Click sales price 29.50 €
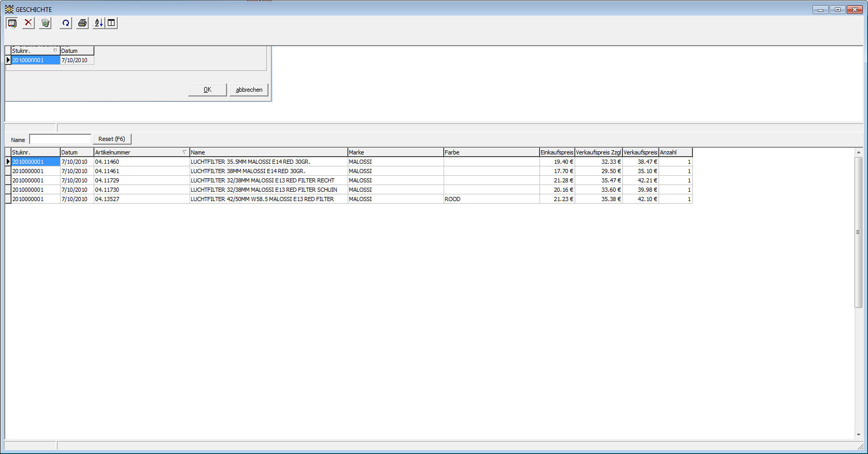Image resolution: width=868 pixels, height=454 pixels. pyautogui.click(x=599, y=171)
